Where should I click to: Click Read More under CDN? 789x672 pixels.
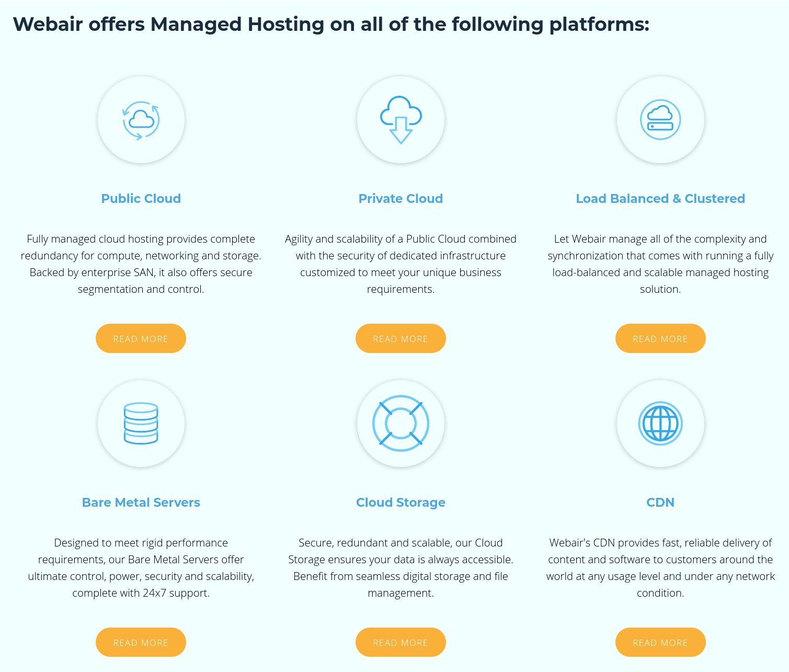point(660,642)
